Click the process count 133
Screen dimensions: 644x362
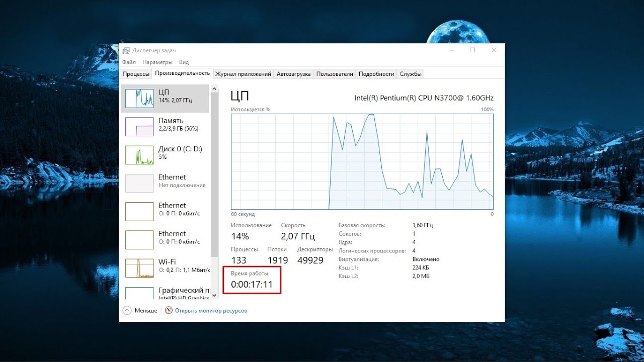tap(239, 260)
